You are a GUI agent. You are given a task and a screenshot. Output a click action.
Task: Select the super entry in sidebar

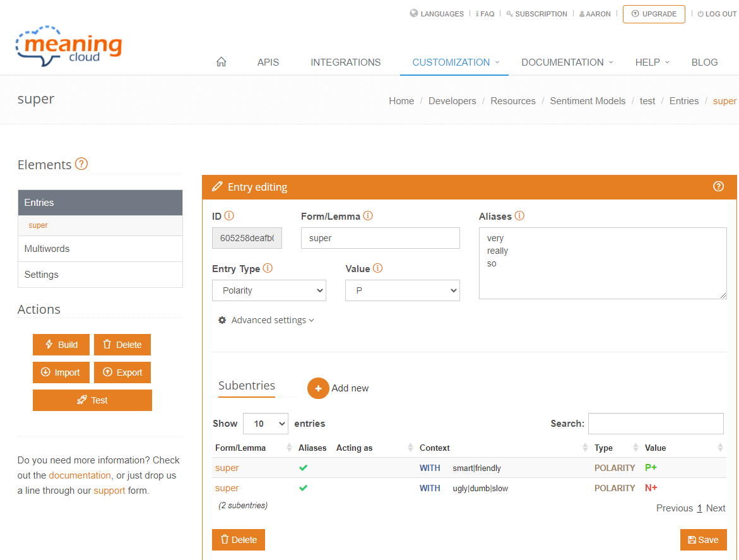pyautogui.click(x=38, y=225)
